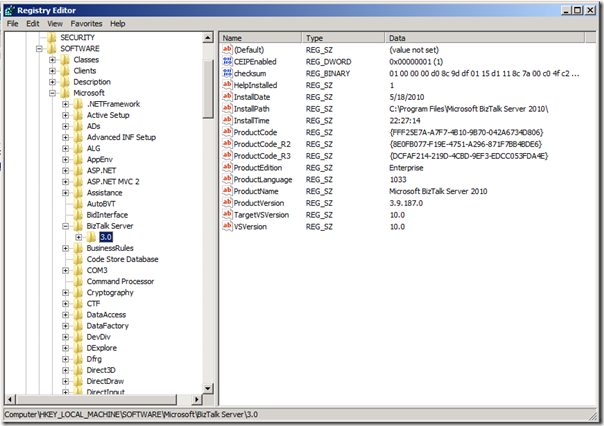Click the tree pane vertical scrollbar thumb

208,89
